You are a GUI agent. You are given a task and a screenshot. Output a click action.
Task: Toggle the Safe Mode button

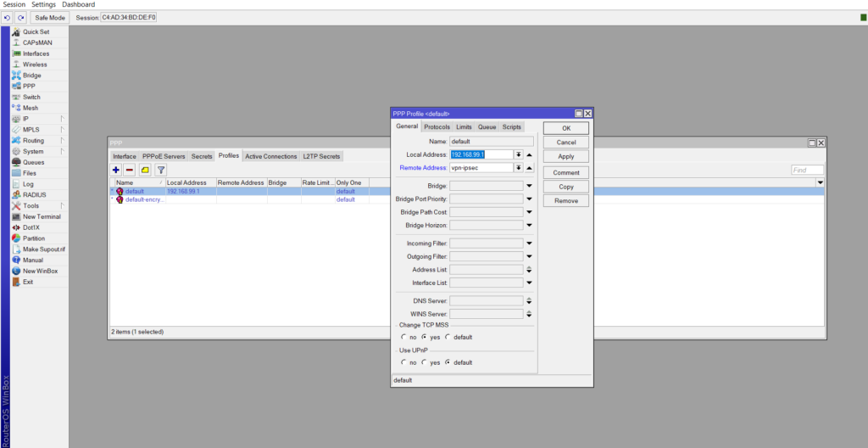pos(49,17)
